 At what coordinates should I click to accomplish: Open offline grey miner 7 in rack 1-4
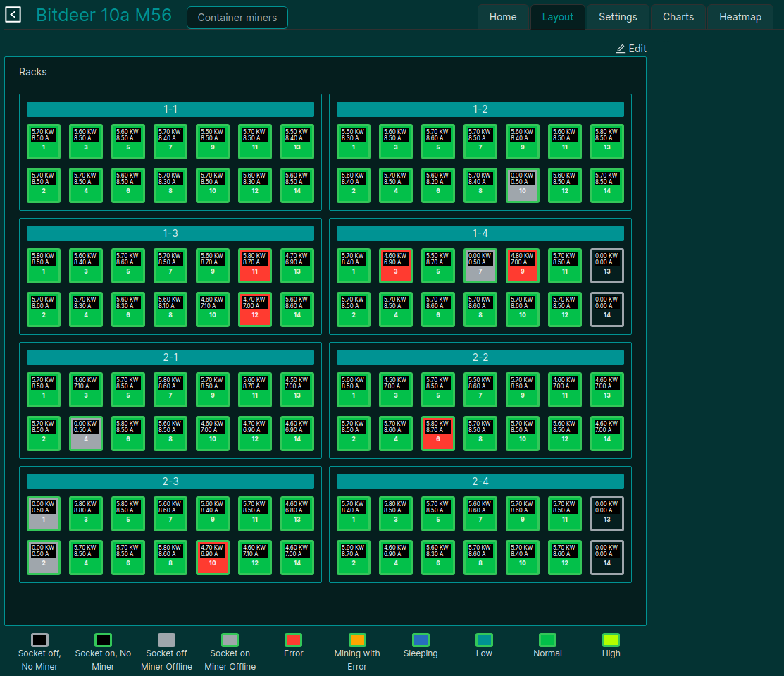click(480, 266)
